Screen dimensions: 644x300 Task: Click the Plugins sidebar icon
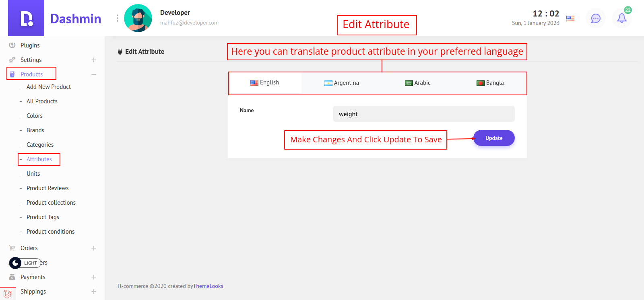coord(12,45)
